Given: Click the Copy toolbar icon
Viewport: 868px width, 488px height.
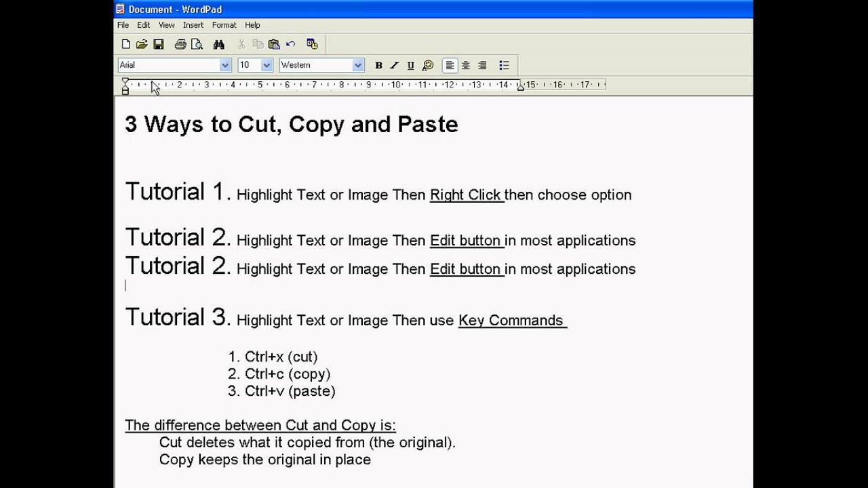Looking at the screenshot, I should click(258, 44).
